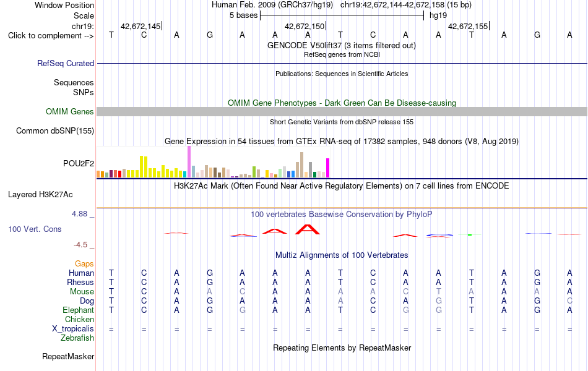The image size is (588, 371).
Task: Click the 42,672,155 position marker
Action: [x=468, y=26]
